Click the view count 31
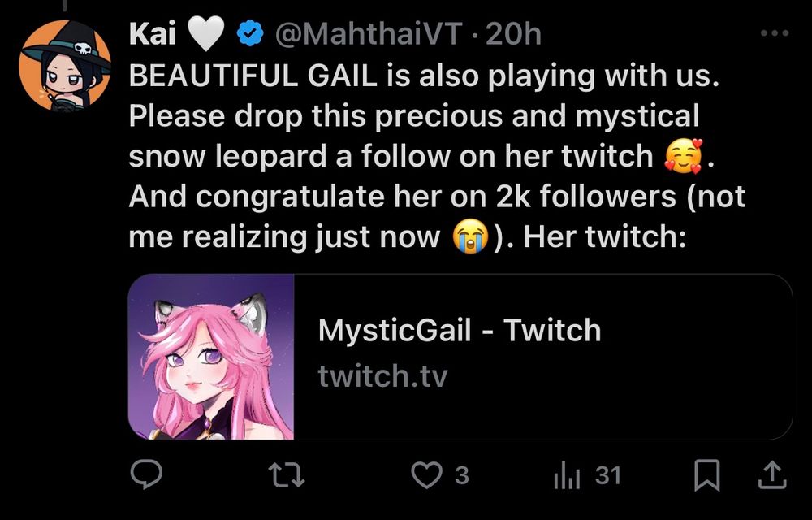The image size is (812, 520). tap(607, 474)
